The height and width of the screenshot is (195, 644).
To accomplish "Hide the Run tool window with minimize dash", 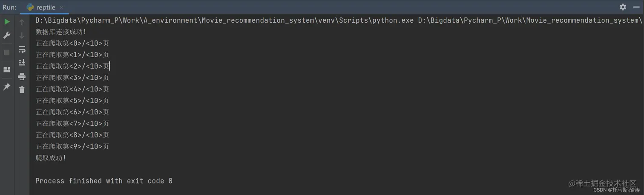I will [636, 7].
